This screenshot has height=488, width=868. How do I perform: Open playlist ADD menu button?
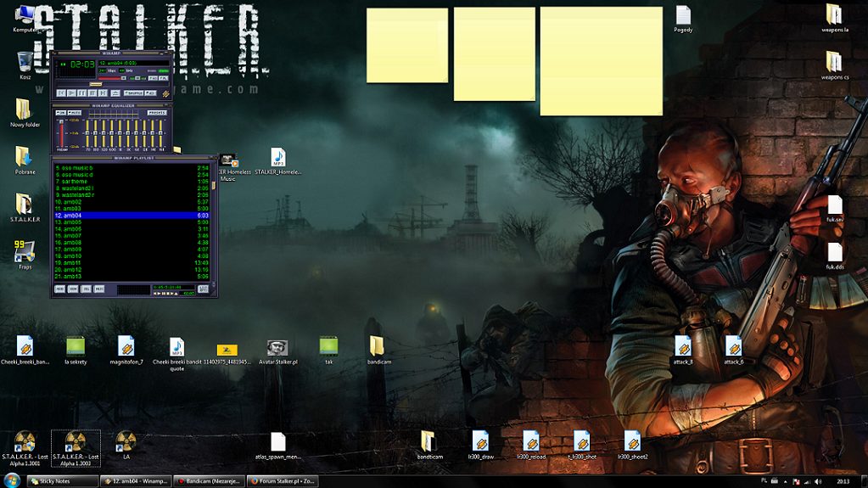[59, 289]
